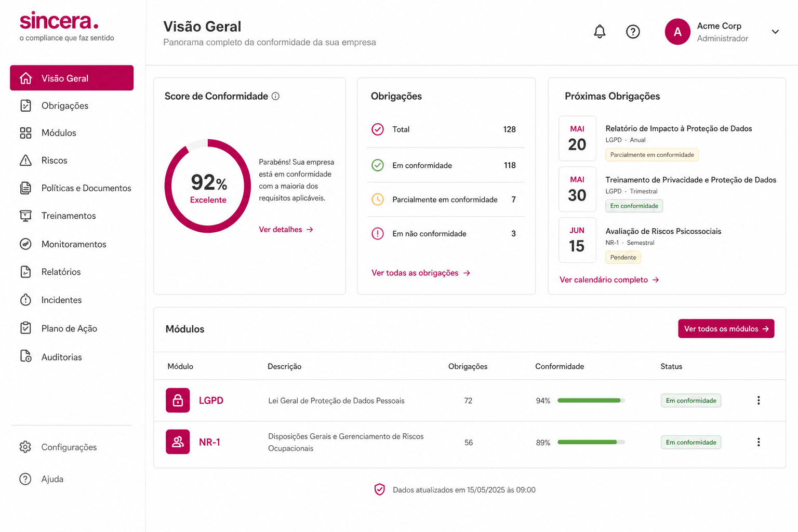This screenshot has height=532, width=798.
Task: Click the Em não conformidade exclamation icon
Action: (x=378, y=234)
